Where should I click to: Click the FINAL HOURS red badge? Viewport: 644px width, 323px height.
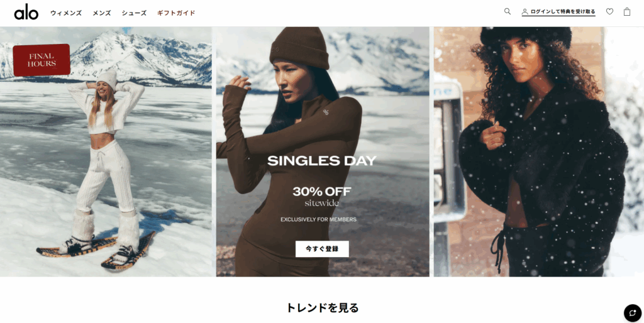click(x=42, y=60)
